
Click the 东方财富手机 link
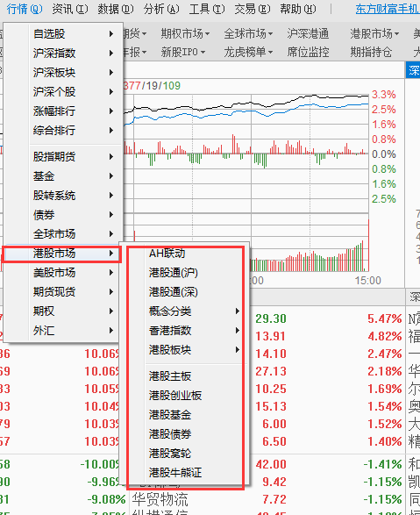tap(388, 9)
